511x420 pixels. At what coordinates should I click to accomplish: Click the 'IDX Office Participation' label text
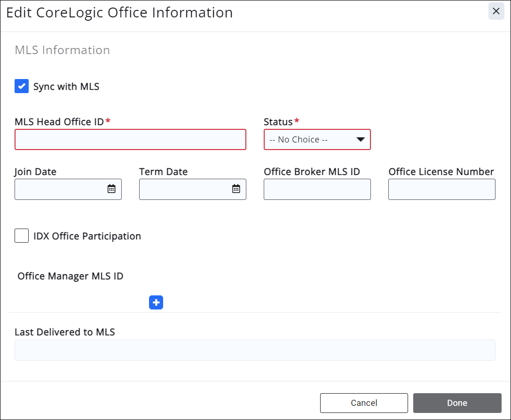click(x=87, y=236)
